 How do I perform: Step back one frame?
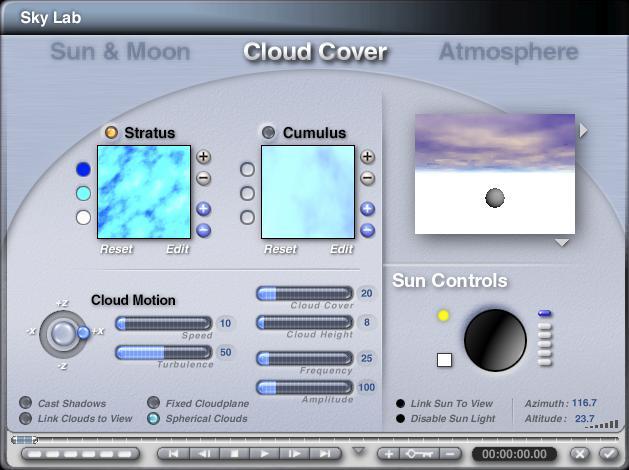pos(205,454)
